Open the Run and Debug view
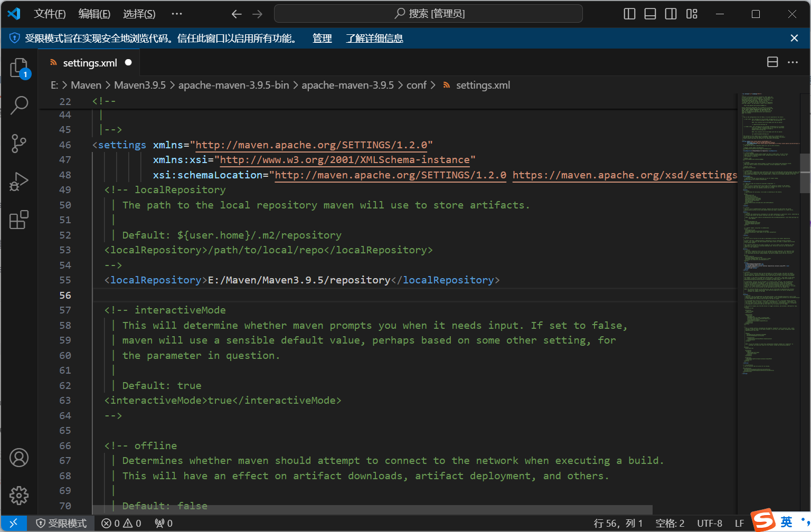Viewport: 811px width, 532px height. tap(19, 181)
